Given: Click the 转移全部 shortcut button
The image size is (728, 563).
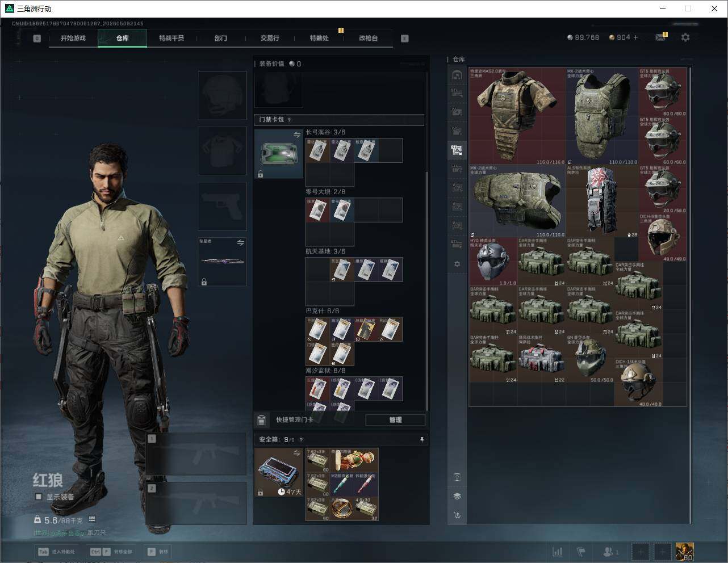Looking at the screenshot, I should 111,552.
